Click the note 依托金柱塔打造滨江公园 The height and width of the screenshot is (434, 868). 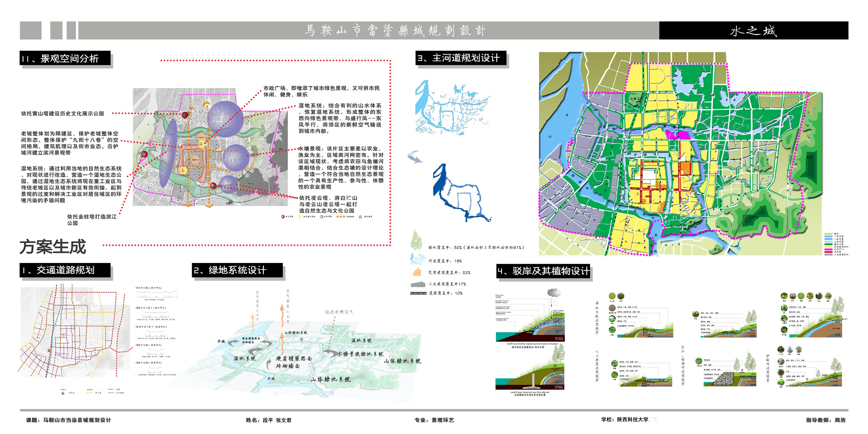click(x=92, y=220)
